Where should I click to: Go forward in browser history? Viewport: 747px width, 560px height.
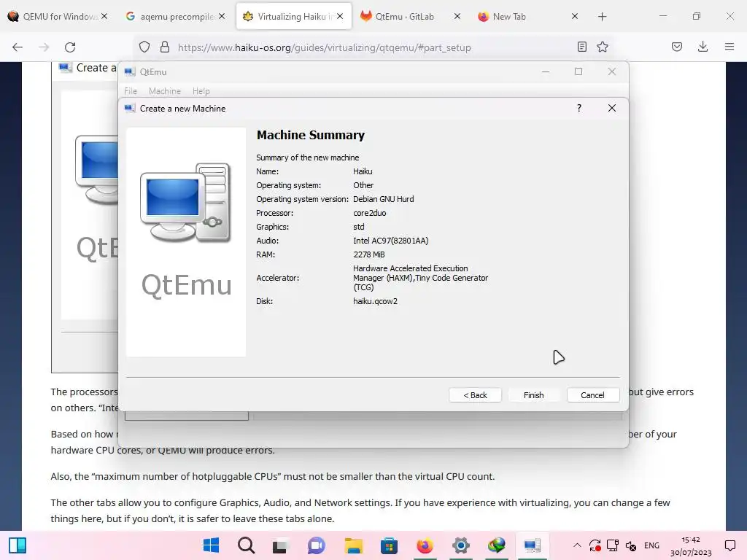(x=44, y=47)
